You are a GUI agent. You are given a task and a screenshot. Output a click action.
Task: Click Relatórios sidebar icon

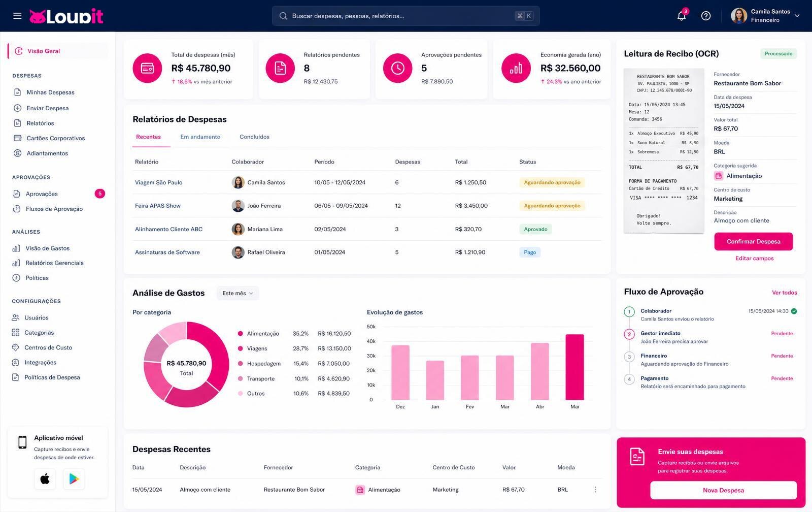17,123
